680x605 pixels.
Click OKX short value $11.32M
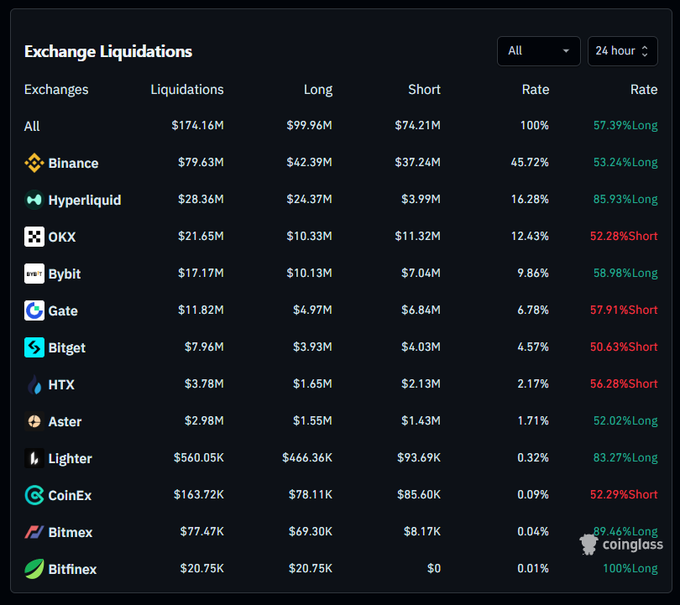pyautogui.click(x=418, y=236)
